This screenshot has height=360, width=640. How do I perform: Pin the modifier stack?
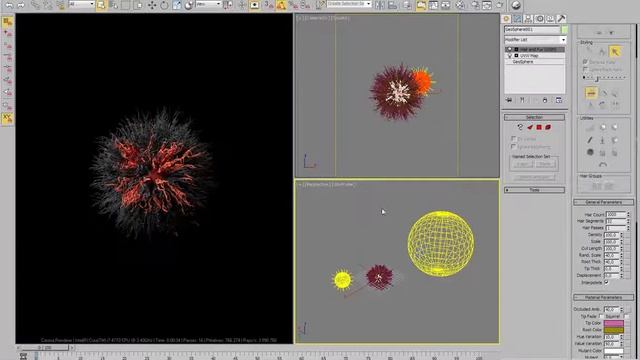coord(509,100)
